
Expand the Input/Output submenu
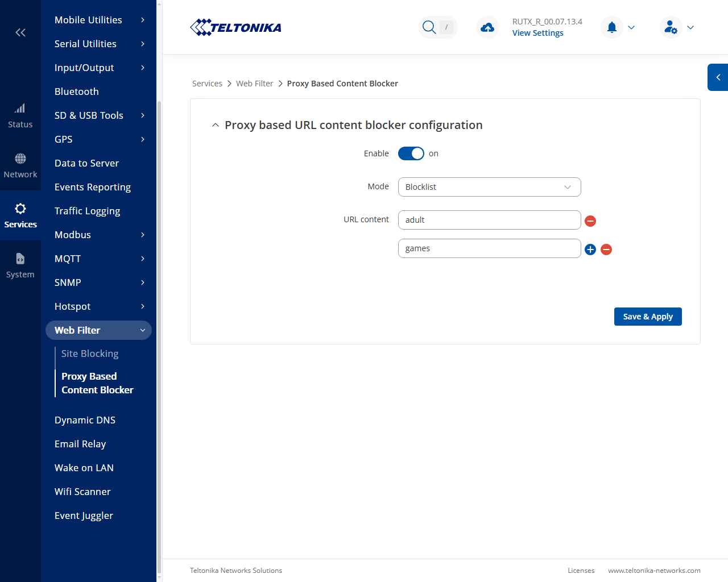click(99, 68)
